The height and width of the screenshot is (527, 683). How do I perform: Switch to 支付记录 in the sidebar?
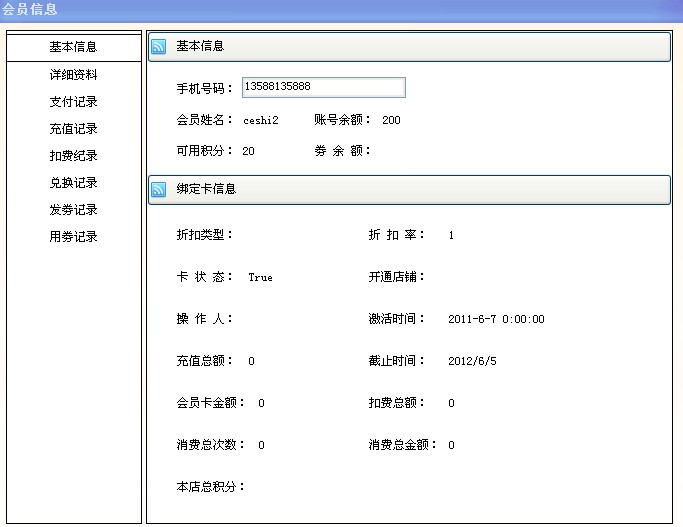(x=73, y=102)
